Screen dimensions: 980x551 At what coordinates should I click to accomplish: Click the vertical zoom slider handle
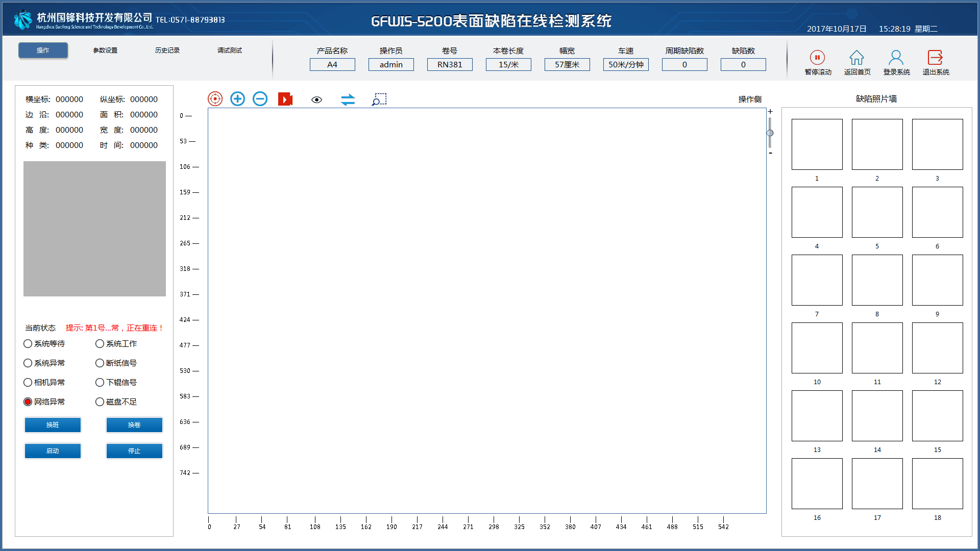[x=770, y=133]
